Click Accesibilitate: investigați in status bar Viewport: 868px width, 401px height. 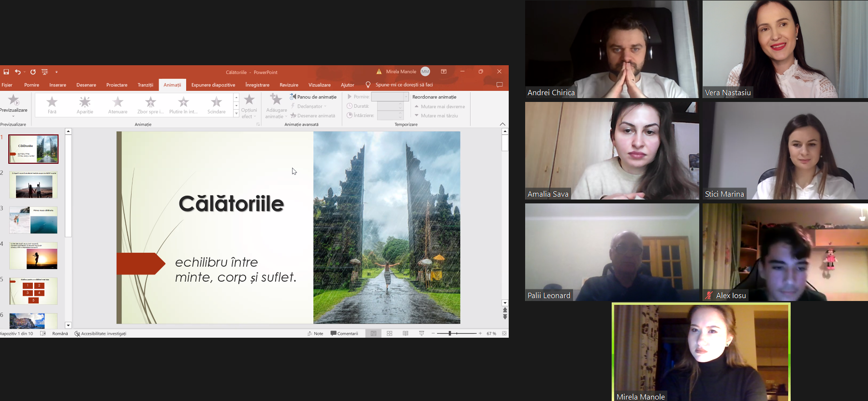pos(101,333)
